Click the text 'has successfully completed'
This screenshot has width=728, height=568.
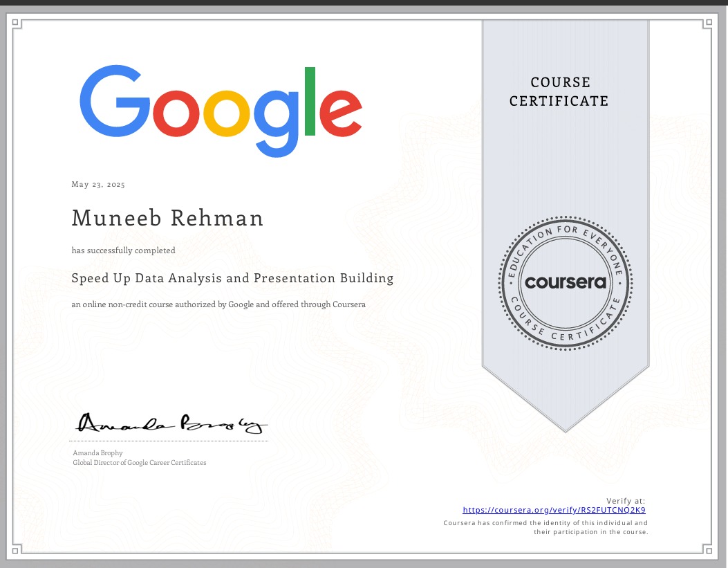tap(124, 250)
